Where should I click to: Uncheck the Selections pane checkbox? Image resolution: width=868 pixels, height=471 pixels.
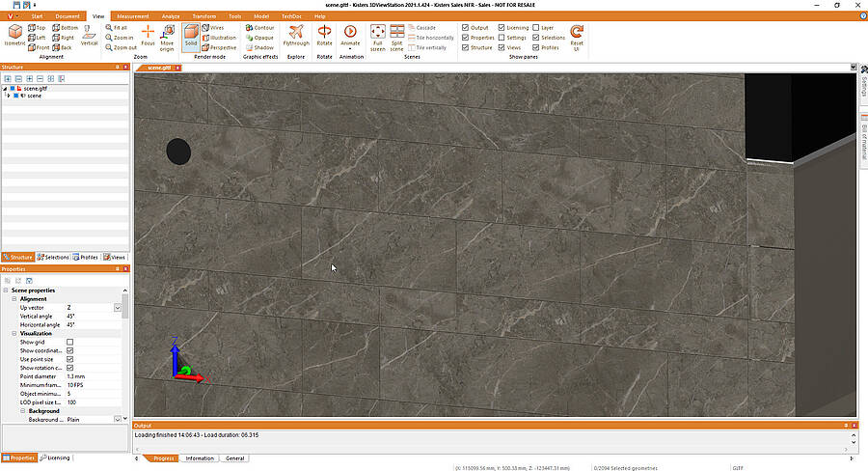click(536, 38)
